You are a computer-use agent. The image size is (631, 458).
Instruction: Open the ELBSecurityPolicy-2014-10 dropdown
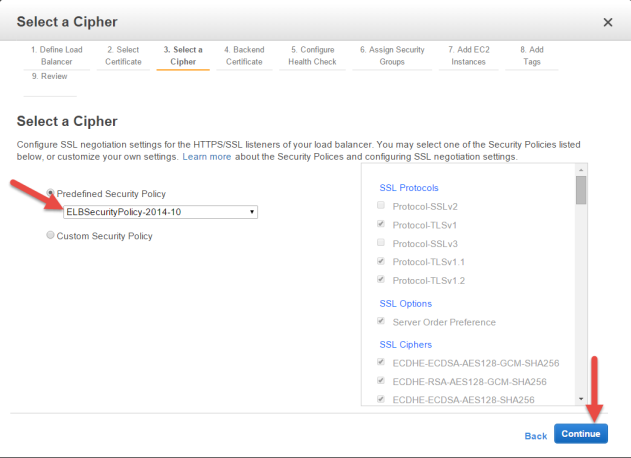coord(160,212)
